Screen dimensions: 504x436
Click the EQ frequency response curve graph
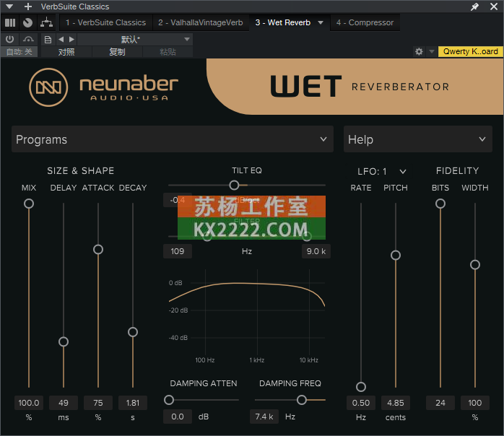[x=247, y=316]
